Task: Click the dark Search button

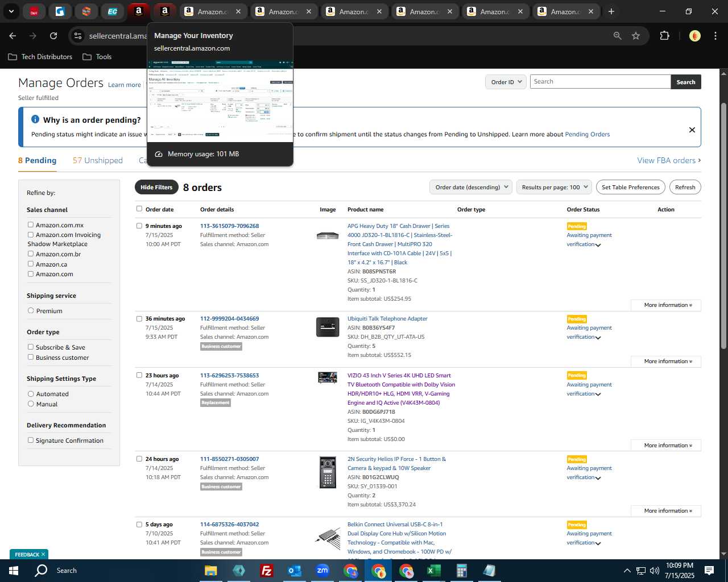Action: [686, 82]
